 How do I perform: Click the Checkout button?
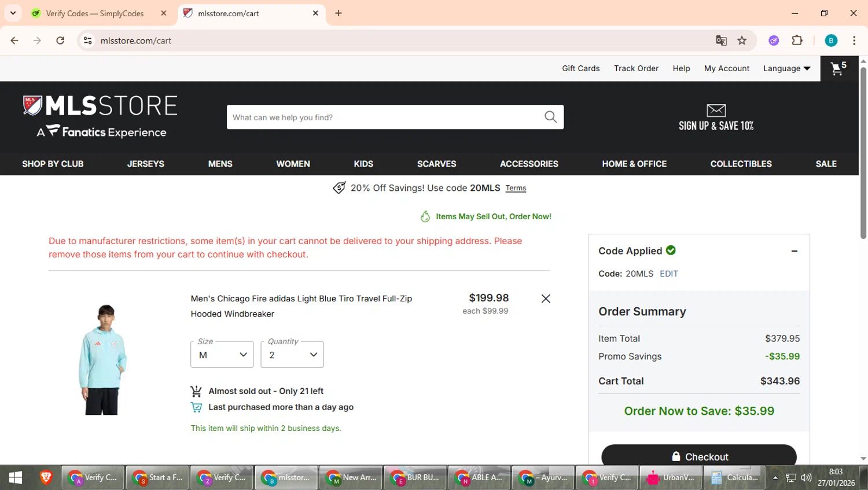pos(699,455)
